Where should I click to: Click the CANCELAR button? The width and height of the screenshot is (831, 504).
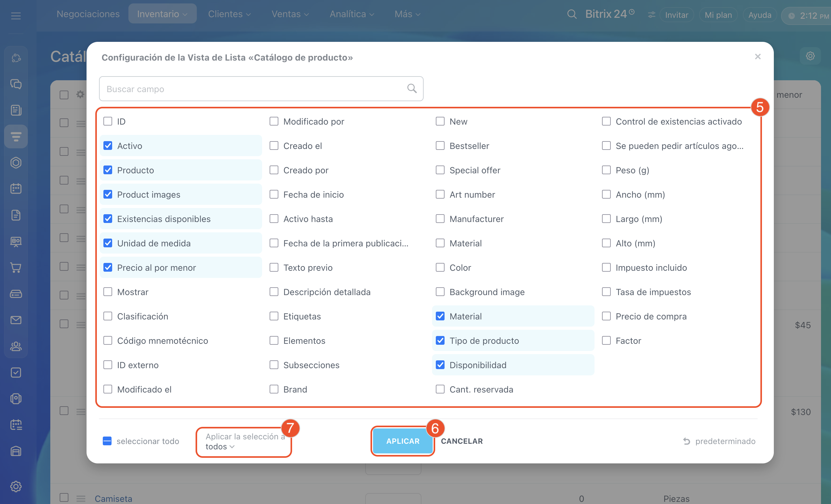point(462,441)
